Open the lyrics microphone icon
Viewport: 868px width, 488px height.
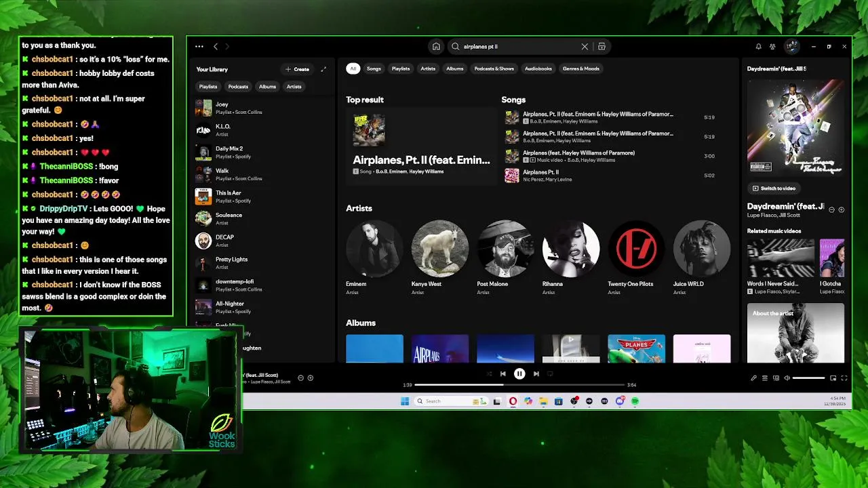click(753, 378)
